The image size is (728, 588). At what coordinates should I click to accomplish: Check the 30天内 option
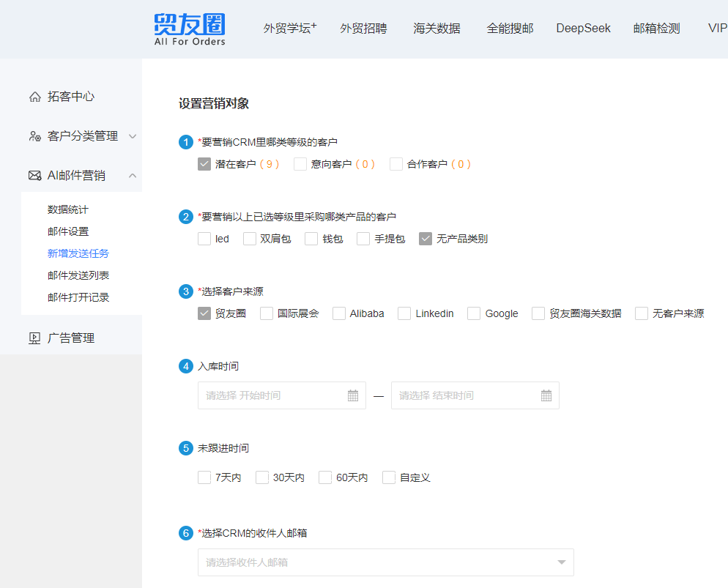tap(262, 477)
